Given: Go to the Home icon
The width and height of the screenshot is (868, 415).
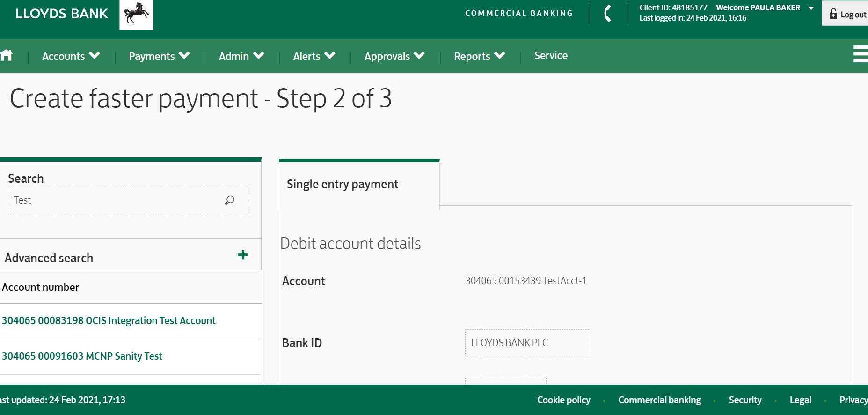Looking at the screenshot, I should pyautogui.click(x=7, y=55).
